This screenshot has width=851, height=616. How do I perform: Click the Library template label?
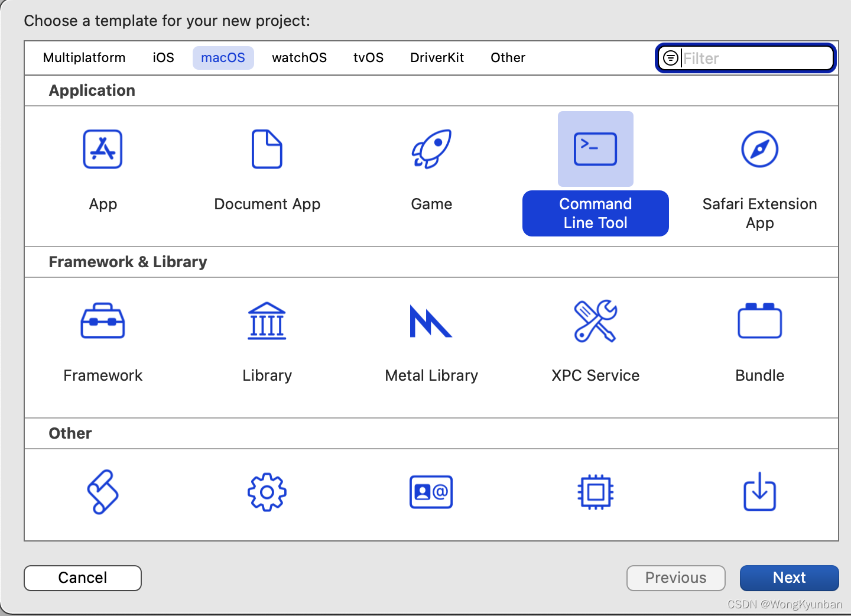coord(267,375)
